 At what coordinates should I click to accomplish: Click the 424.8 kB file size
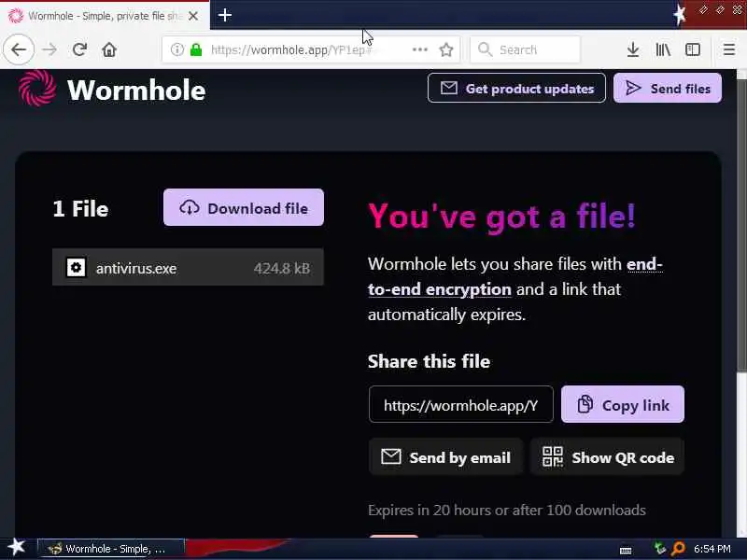tap(282, 269)
